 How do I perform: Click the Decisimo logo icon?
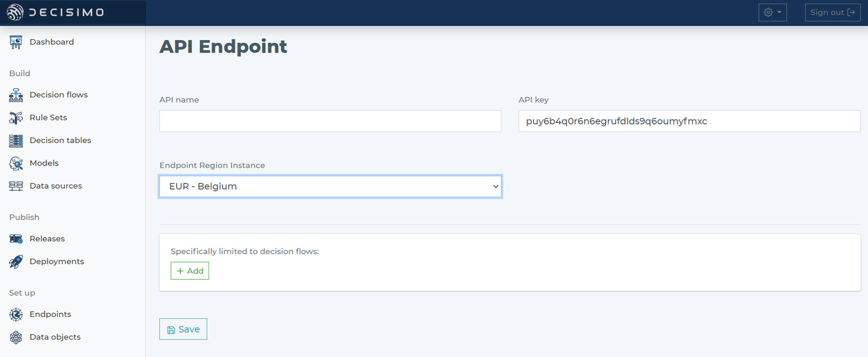tap(15, 12)
